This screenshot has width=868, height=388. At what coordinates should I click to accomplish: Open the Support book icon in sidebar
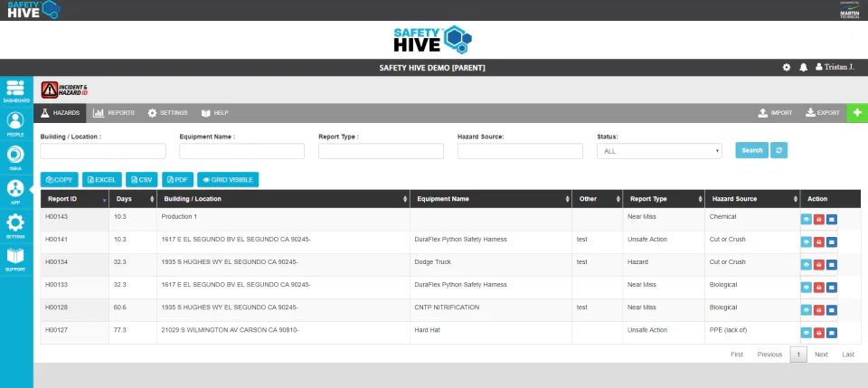[x=15, y=260]
